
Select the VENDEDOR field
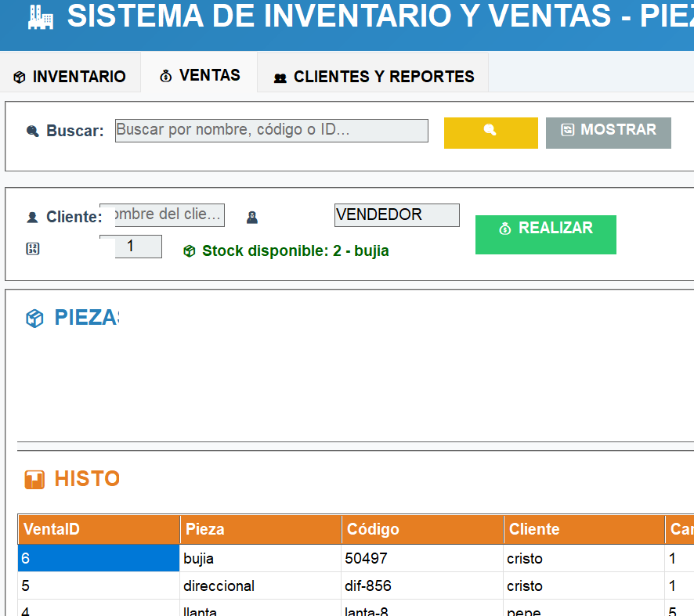pos(396,215)
